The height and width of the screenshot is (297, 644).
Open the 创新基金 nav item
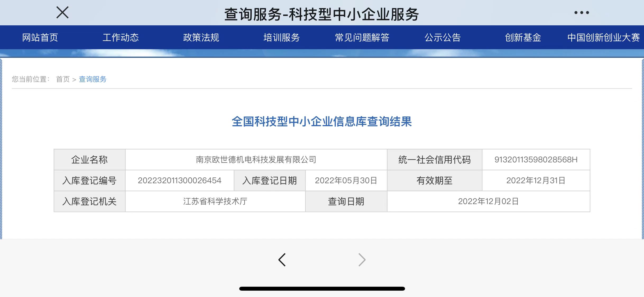point(523,37)
